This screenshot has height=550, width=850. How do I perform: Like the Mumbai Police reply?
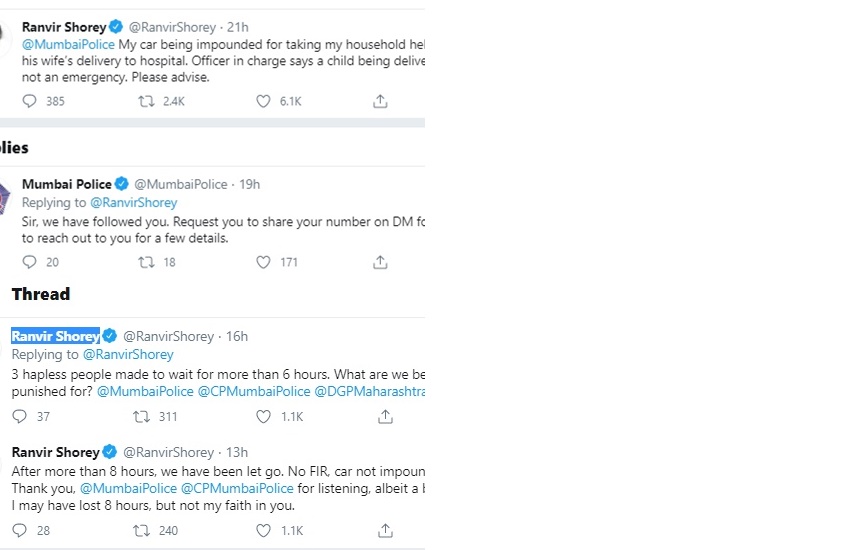(x=263, y=262)
